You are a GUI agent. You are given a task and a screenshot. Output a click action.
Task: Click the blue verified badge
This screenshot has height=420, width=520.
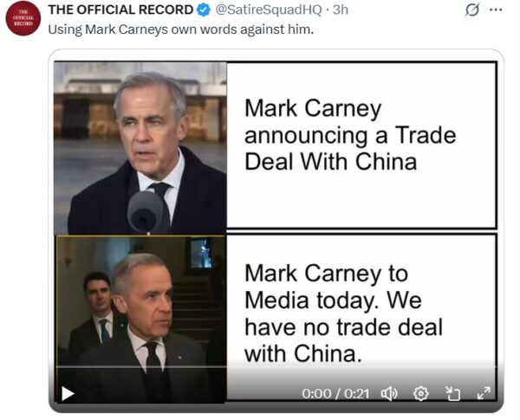204,10
